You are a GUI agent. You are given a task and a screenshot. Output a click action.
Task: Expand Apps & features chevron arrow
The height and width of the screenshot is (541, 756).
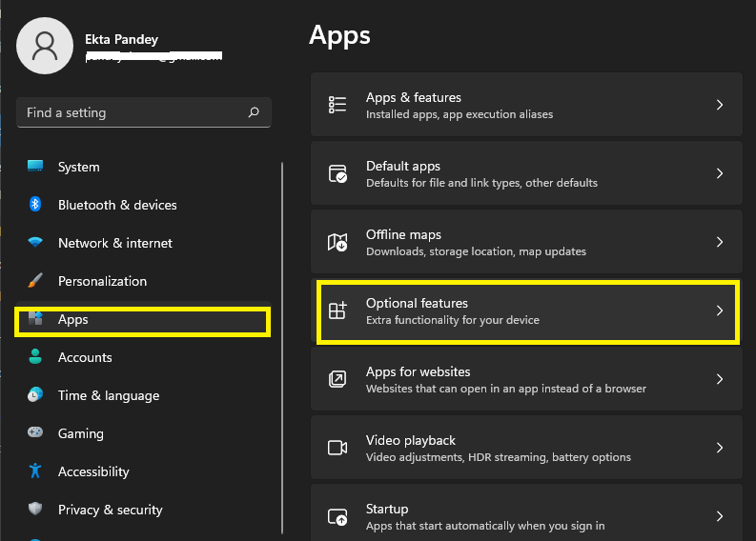[720, 106]
